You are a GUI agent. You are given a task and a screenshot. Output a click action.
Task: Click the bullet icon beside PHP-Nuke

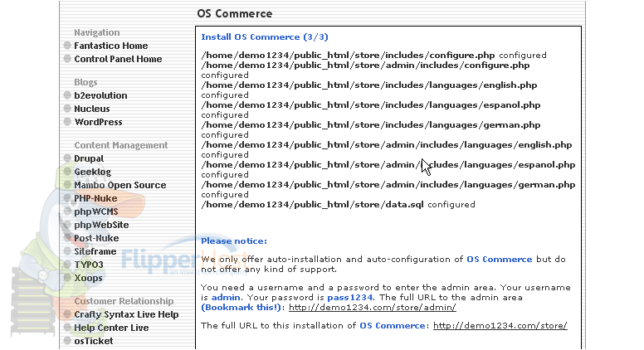[67, 198]
